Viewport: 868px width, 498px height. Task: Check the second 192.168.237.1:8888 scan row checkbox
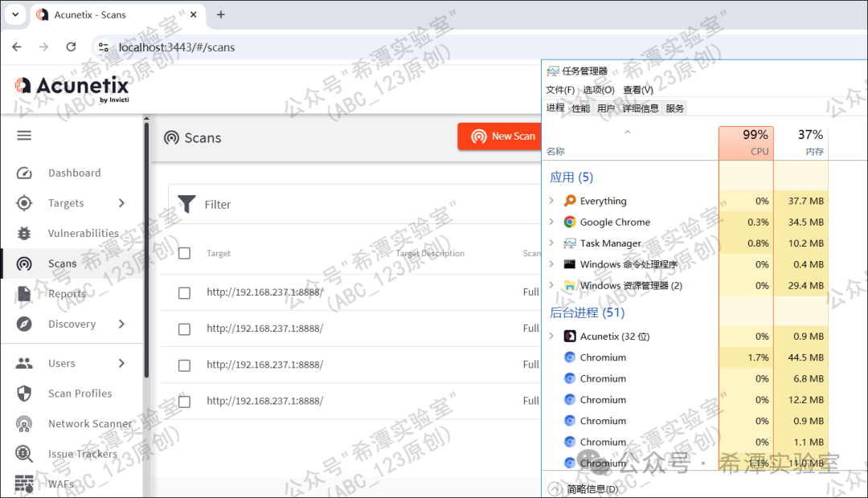click(184, 329)
